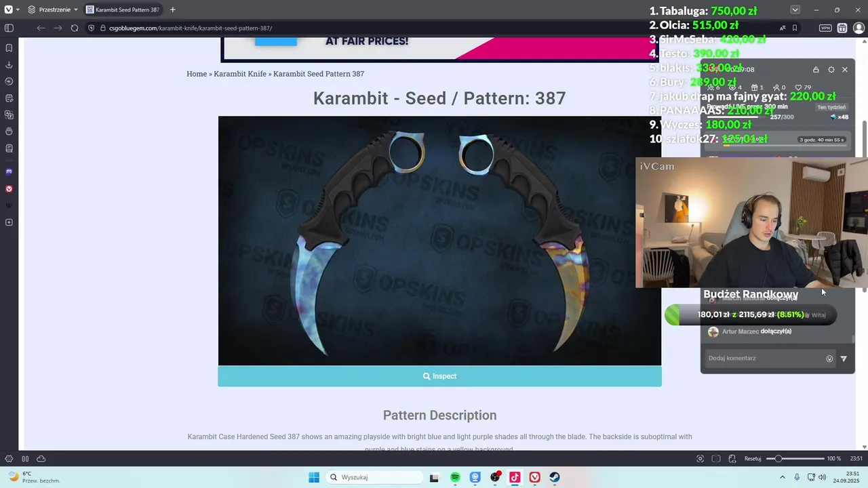Toggle tab tiling icon in status bar
This screenshot has width=868, height=488.
point(716,459)
